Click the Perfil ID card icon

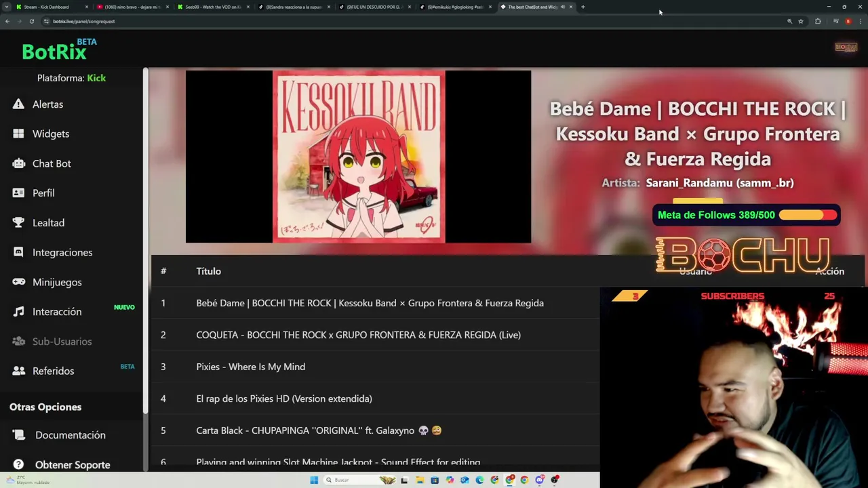18,193
